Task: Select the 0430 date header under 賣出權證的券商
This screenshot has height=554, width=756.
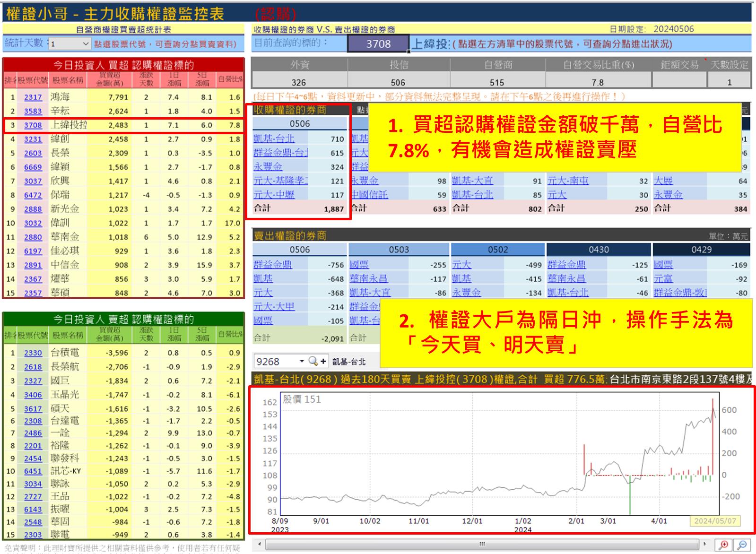Action: [599, 249]
